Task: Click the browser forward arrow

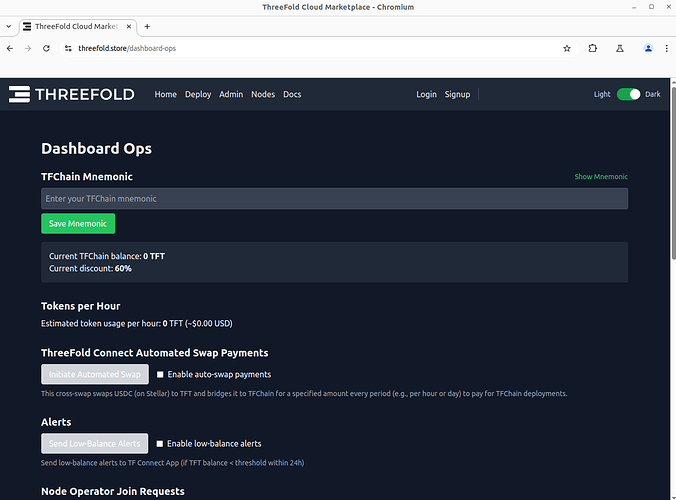Action: pyautogui.click(x=28, y=48)
